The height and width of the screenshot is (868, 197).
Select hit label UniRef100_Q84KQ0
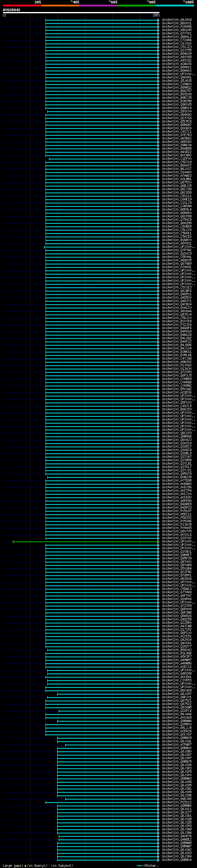(177, 115)
